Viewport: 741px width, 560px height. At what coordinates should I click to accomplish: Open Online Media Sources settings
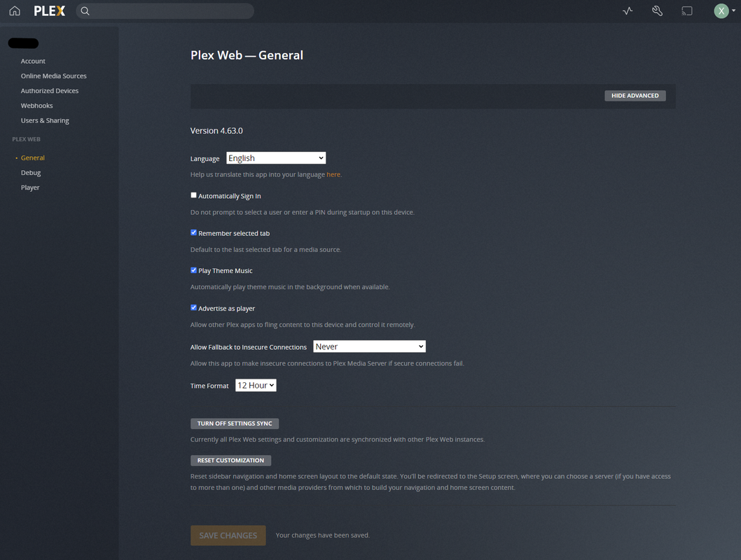[54, 76]
